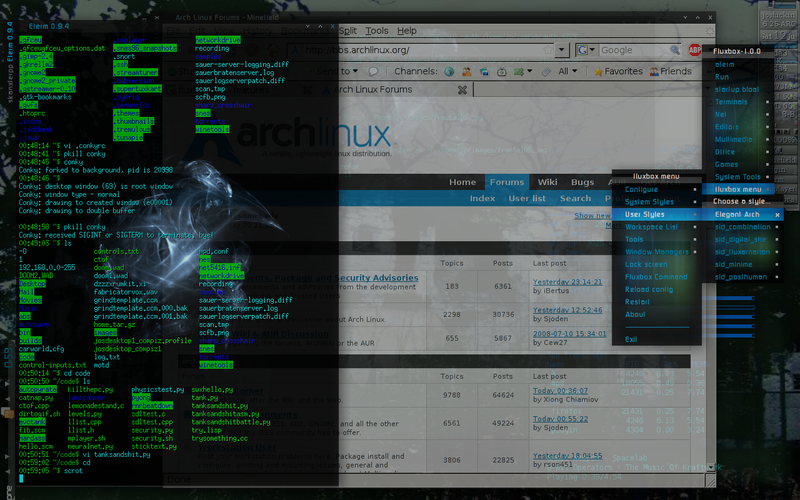Click the URL address field
Screen dimensions: 800x500
(x=420, y=50)
